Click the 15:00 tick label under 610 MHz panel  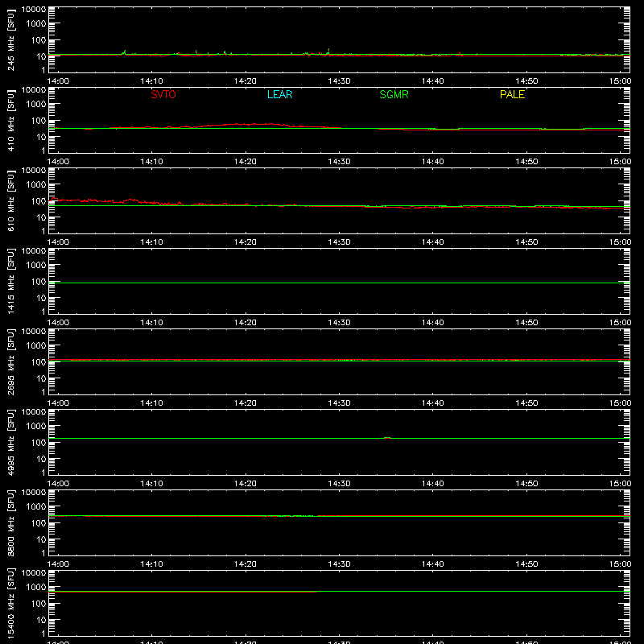(620, 242)
